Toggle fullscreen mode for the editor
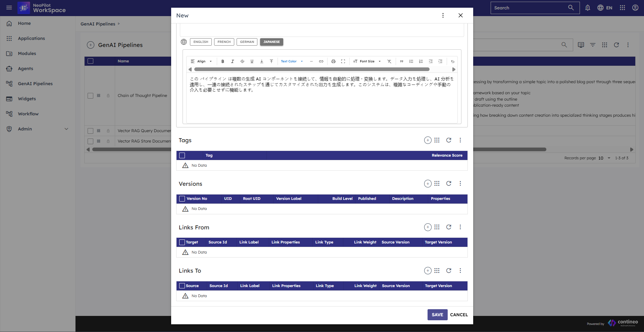 pos(343,61)
